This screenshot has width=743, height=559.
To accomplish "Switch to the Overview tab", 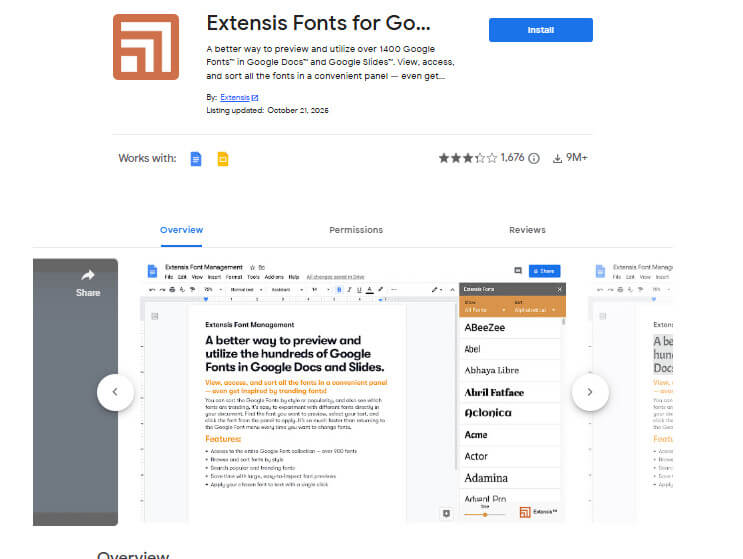I will pyautogui.click(x=181, y=230).
